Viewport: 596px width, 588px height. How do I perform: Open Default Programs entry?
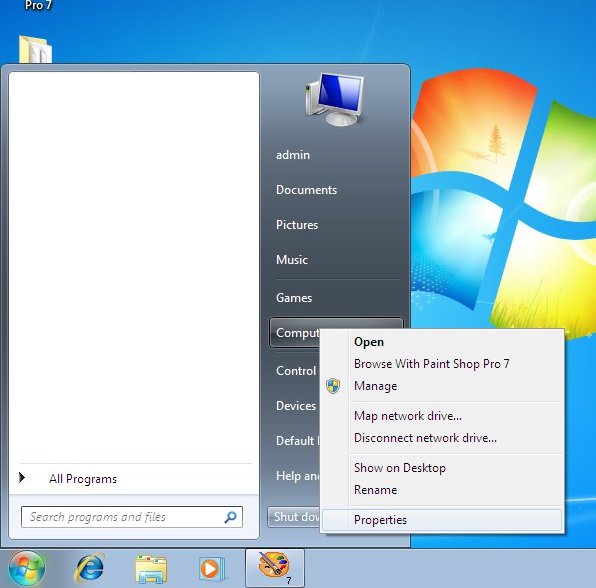click(x=298, y=441)
